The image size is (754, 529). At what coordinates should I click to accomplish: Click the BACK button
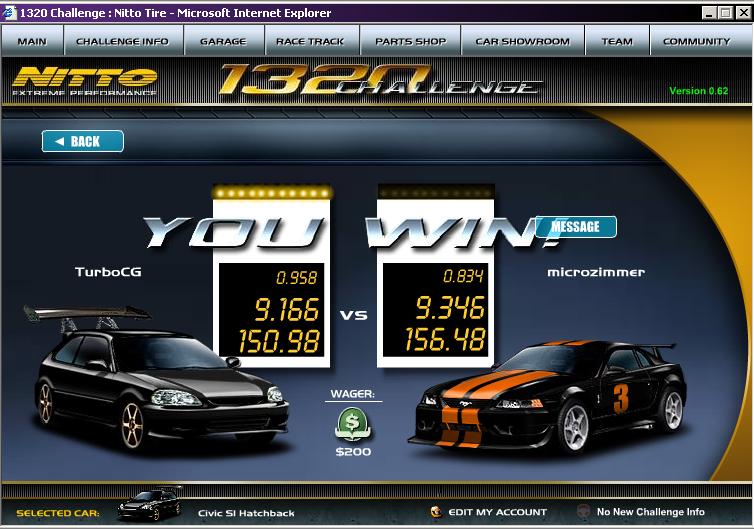tap(83, 141)
